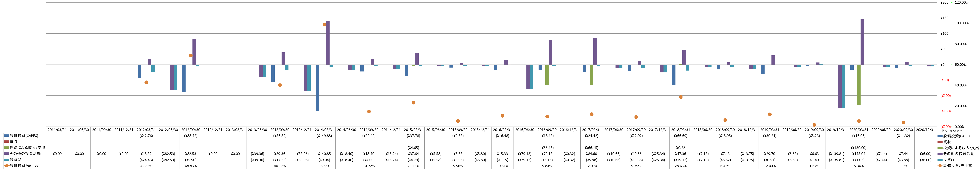Click the 2012/03/31 column header
This screenshot has width=980, height=169.
point(146,130)
